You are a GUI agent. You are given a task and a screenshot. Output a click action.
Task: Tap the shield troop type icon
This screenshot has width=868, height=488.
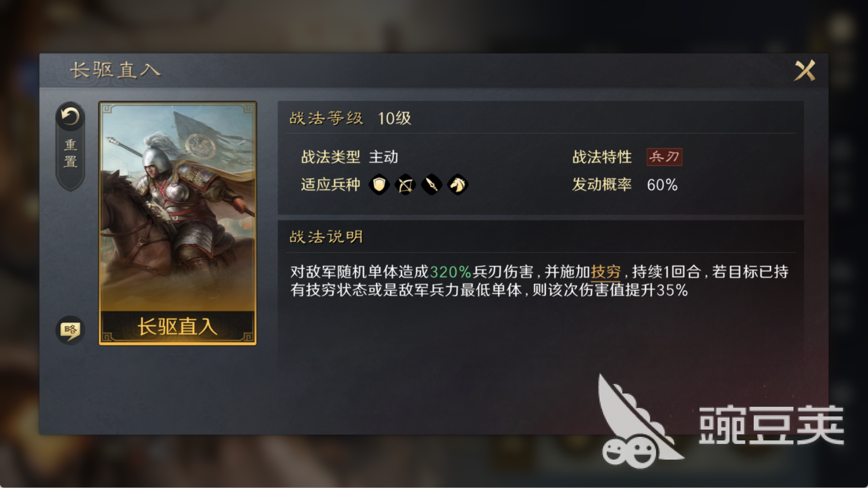[379, 185]
